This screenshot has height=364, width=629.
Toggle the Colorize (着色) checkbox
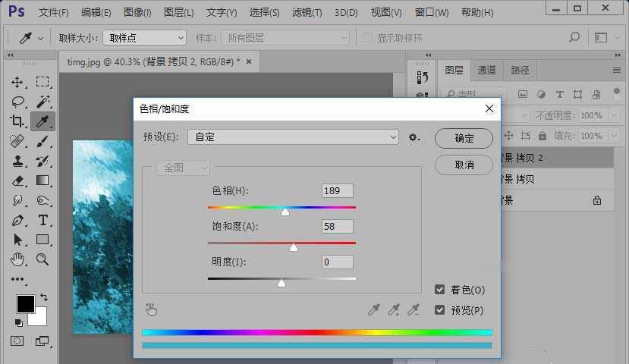[x=439, y=290]
